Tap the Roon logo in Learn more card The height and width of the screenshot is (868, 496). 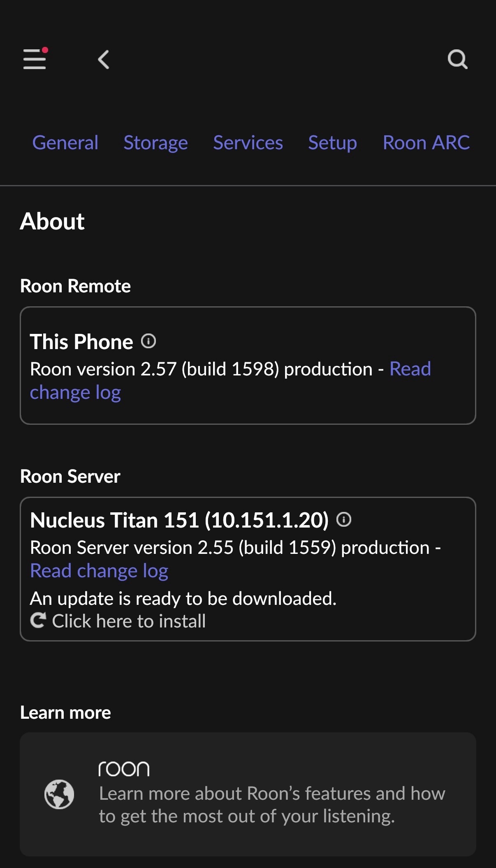[124, 769]
